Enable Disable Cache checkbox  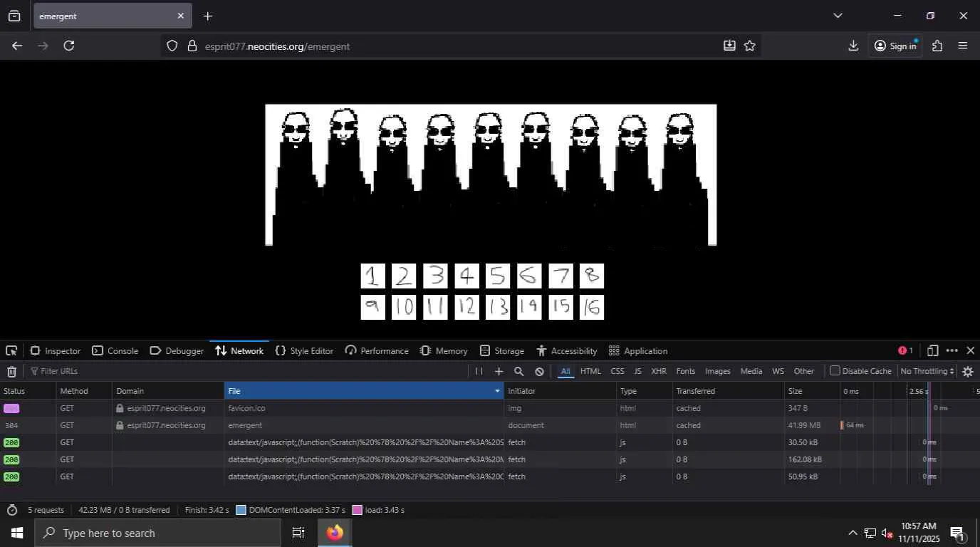pos(835,370)
